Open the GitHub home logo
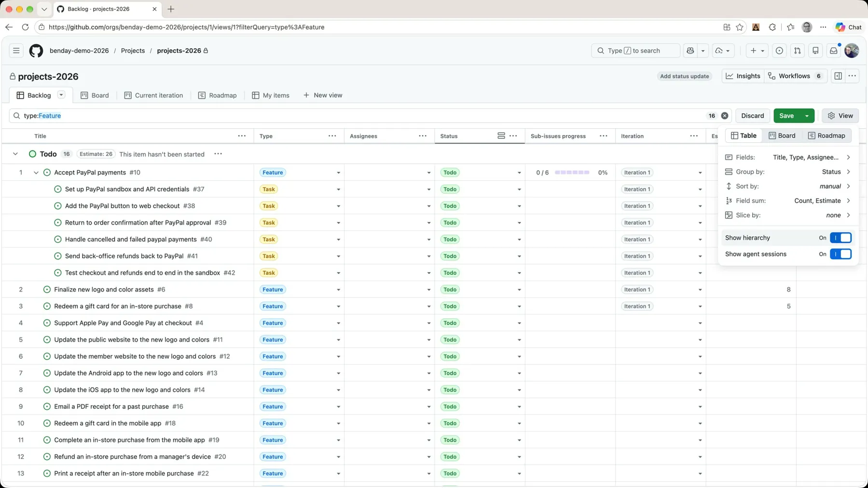Viewport: 868px width, 488px height. coord(36,51)
